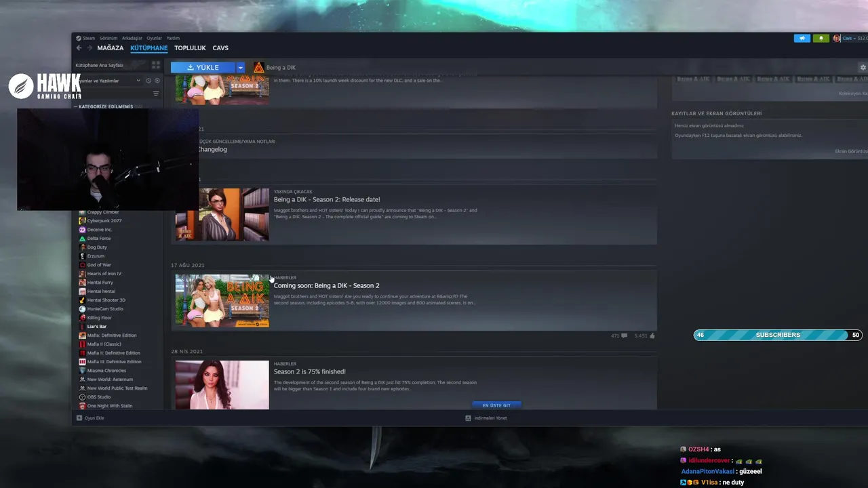Click the HunieCam Studio game icon
This screenshot has width=868, height=488.
coord(82,309)
